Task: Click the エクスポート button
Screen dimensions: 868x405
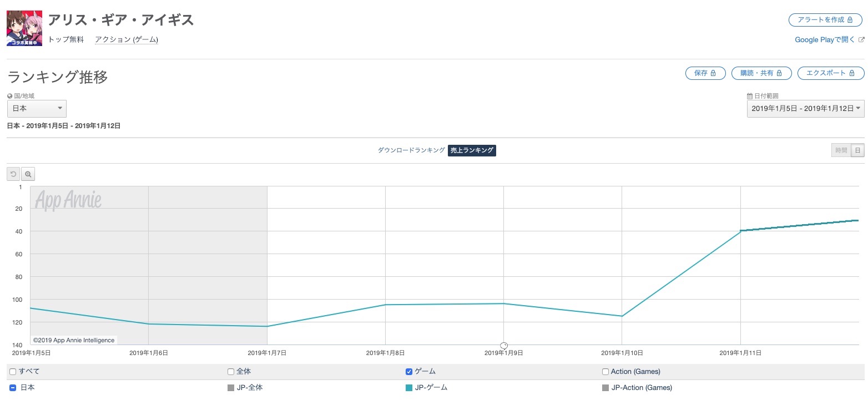Action: tap(831, 73)
